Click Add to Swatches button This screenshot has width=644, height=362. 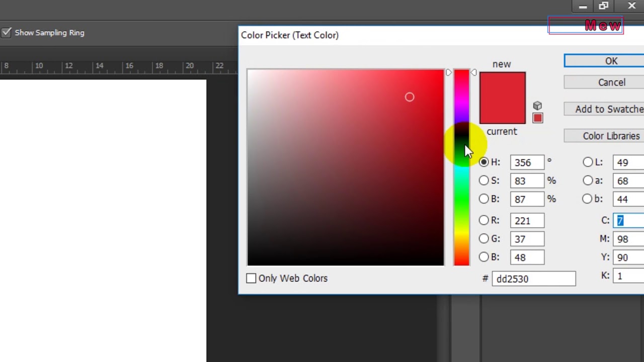click(x=609, y=109)
